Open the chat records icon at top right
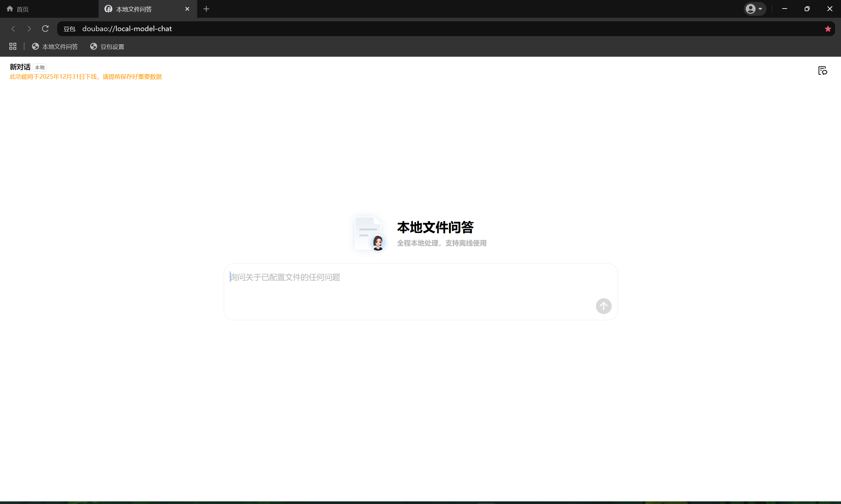 (x=823, y=70)
